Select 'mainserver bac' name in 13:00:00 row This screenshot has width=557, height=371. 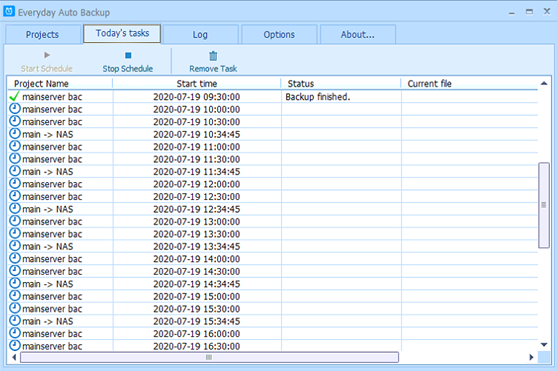click(x=52, y=221)
